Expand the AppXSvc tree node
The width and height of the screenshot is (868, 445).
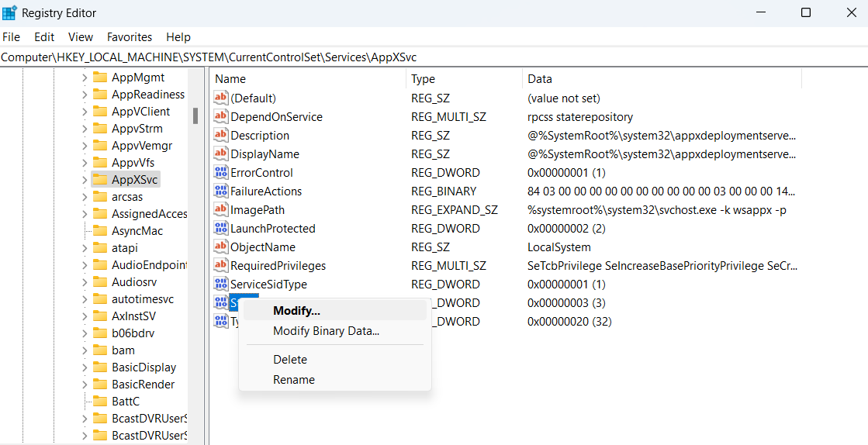click(x=84, y=180)
